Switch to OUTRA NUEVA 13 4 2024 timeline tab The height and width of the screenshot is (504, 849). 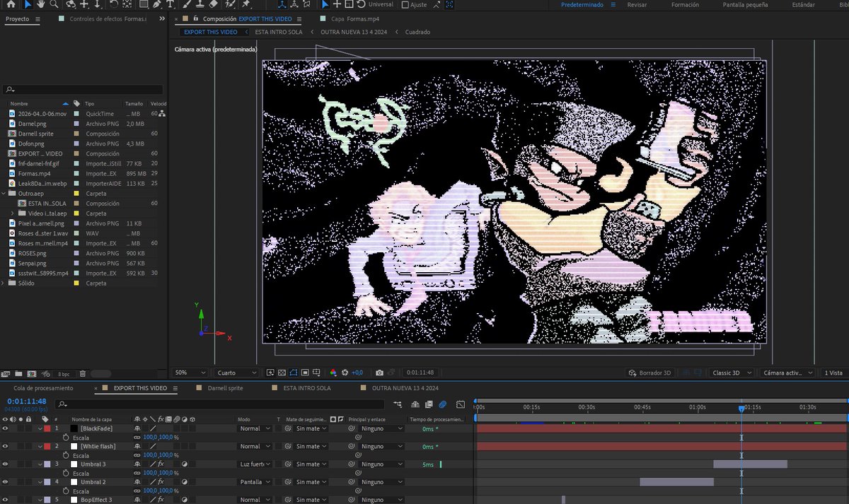pyautogui.click(x=405, y=388)
